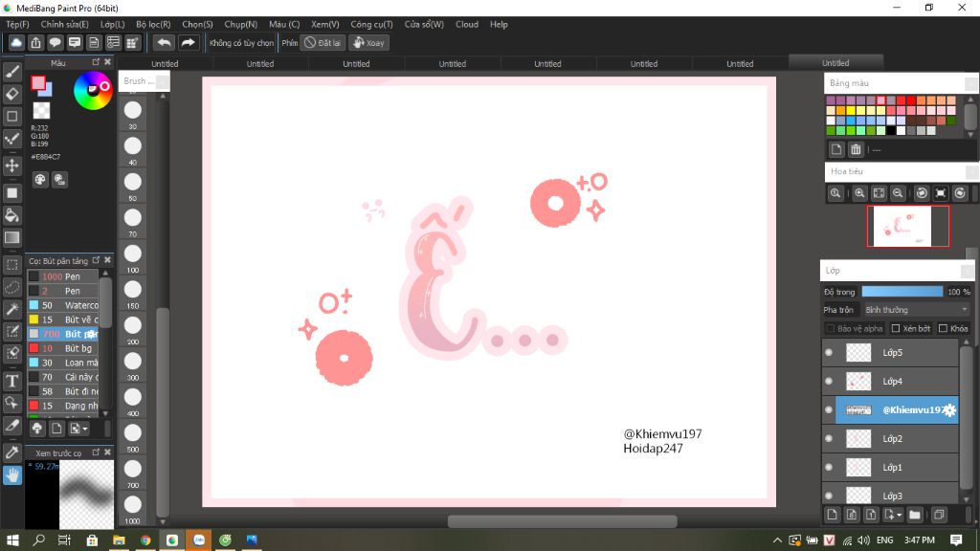Hide the Lớp4 layer
The width and height of the screenshot is (980, 551).
[829, 381]
